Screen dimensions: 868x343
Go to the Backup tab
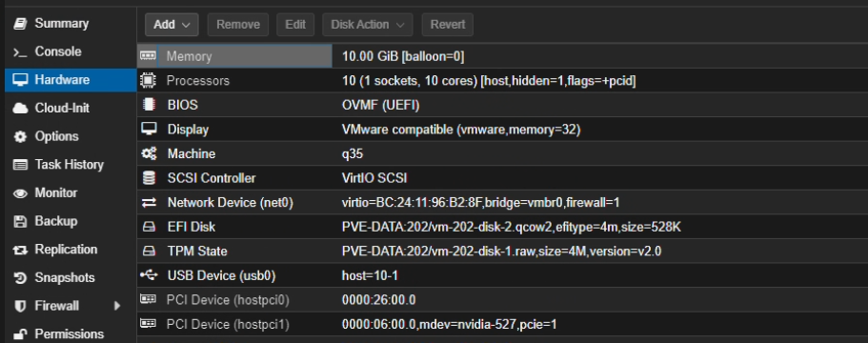[56, 221]
